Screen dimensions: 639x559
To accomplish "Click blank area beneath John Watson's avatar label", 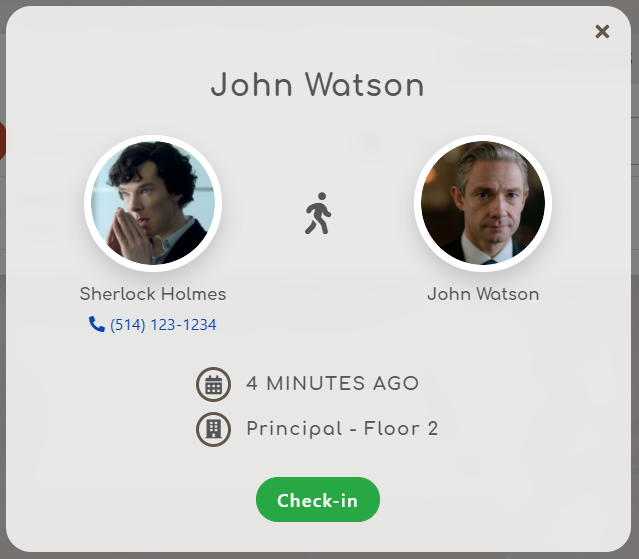I will 483,326.
